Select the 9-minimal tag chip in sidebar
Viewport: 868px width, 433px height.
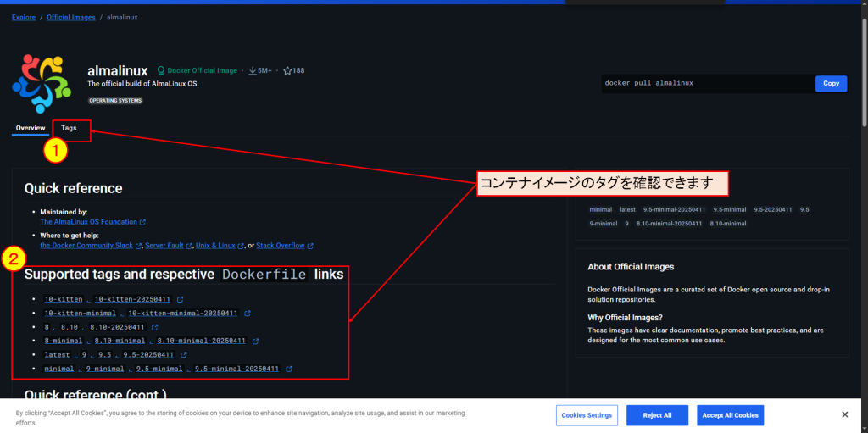603,224
